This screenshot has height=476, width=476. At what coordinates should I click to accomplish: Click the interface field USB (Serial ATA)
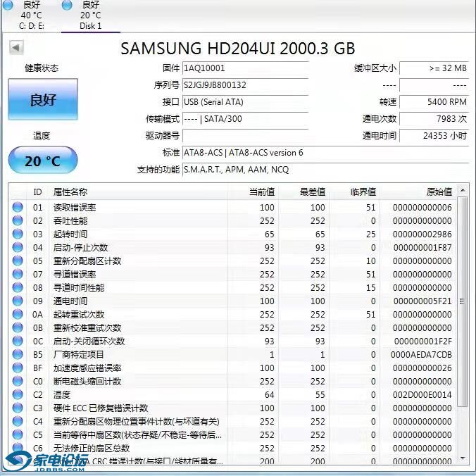[245, 102]
